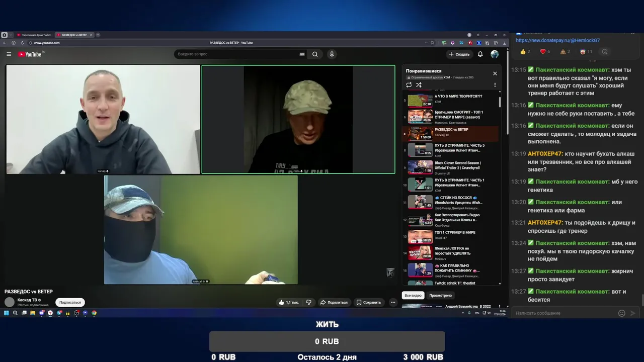Image resolution: width=644 pixels, height=362 pixels.
Task: Click the Каскад ТВ channel avatar
Action: [x=10, y=302]
